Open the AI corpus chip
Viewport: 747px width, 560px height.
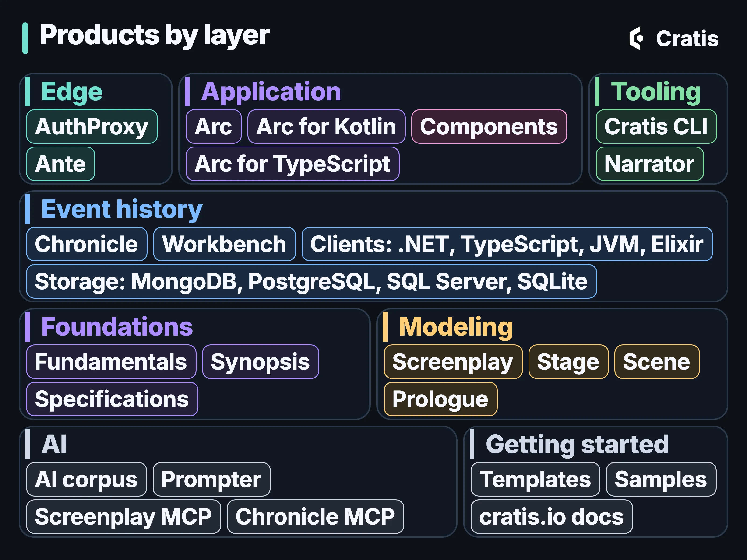(86, 479)
